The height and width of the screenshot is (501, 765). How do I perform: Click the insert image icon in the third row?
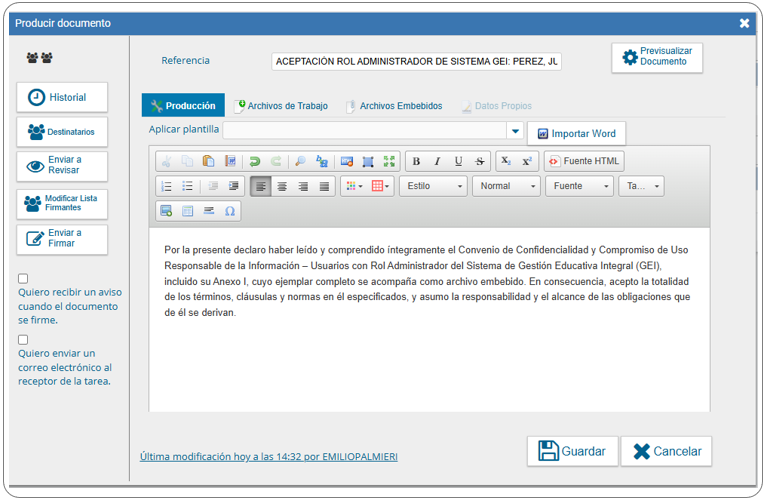click(166, 211)
